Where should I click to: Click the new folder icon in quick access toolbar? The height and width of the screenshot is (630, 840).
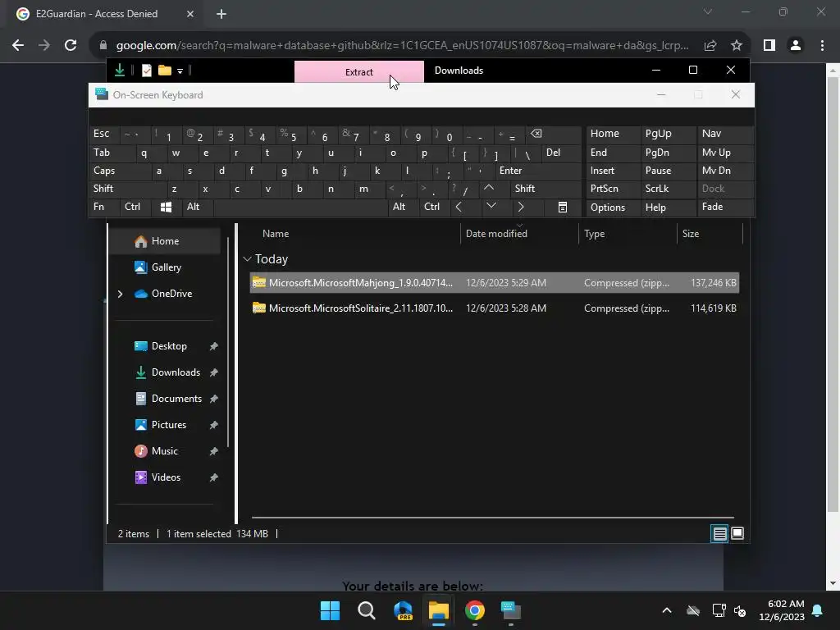164,71
